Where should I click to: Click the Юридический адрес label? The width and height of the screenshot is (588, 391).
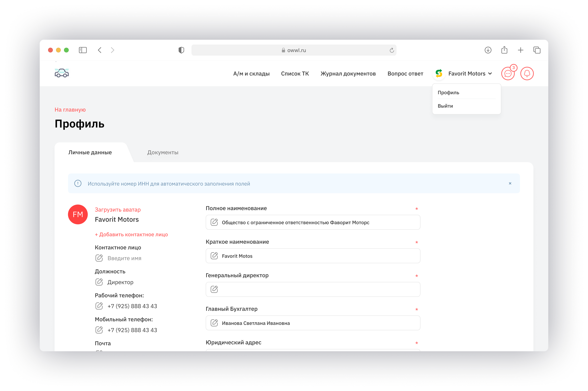tap(233, 342)
